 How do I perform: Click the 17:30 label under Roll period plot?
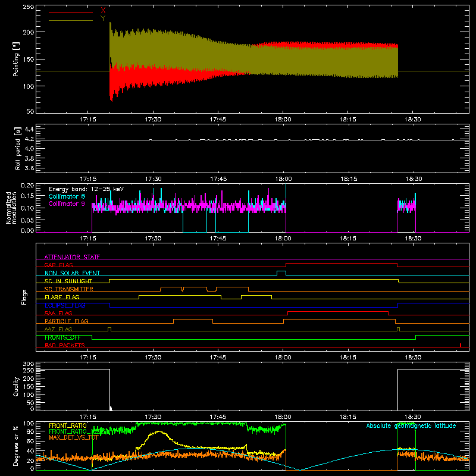(x=153, y=179)
